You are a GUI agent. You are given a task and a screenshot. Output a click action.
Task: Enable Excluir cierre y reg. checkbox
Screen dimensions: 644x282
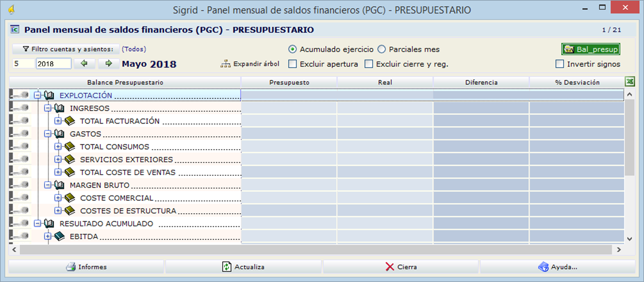point(369,64)
